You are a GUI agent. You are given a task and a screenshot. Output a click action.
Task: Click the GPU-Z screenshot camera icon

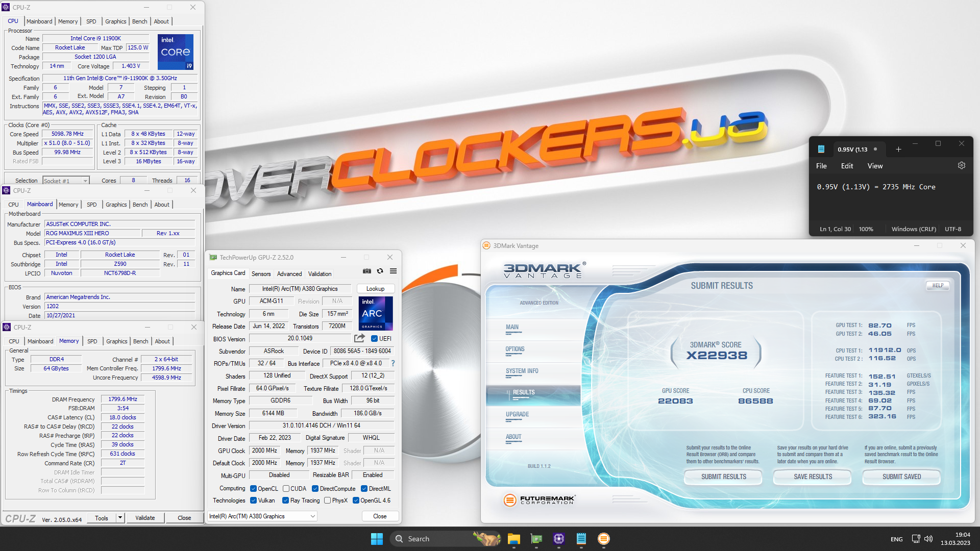(367, 271)
